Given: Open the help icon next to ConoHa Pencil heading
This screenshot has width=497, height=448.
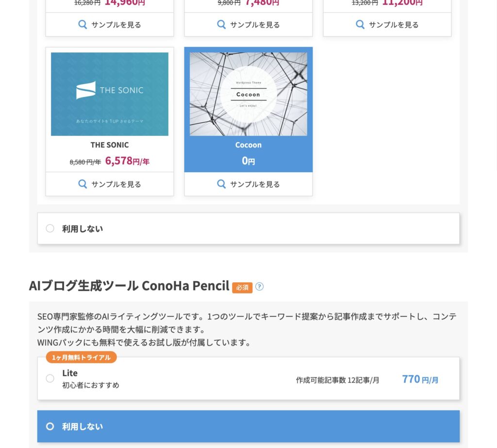Looking at the screenshot, I should (259, 287).
